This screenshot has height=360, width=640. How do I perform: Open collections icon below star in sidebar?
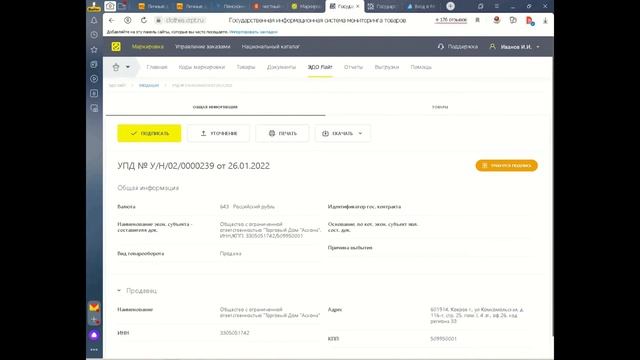[94, 64]
